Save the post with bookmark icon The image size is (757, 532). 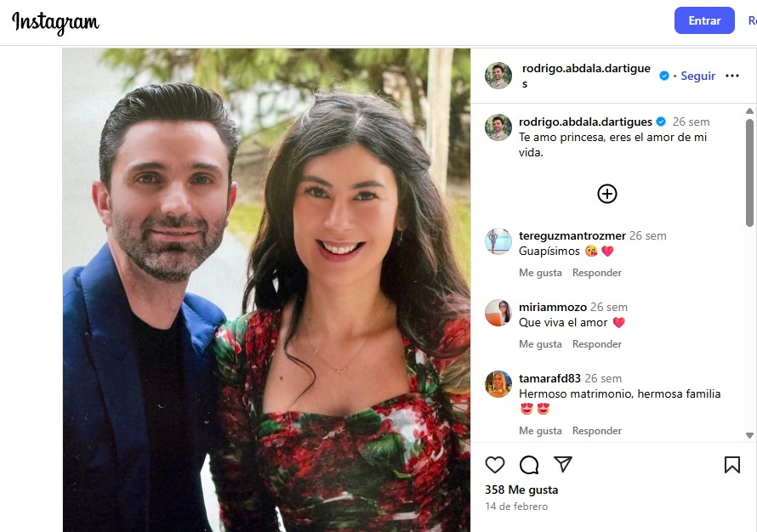click(731, 465)
